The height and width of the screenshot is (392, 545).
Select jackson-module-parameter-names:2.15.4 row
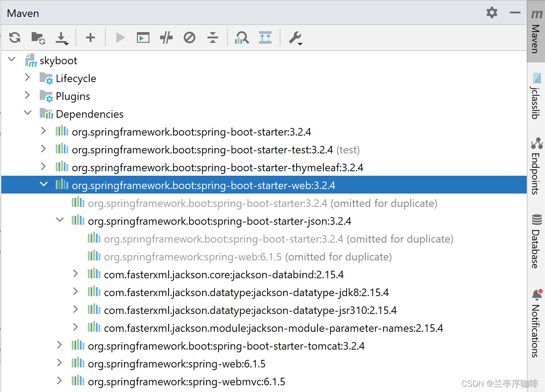pos(264,328)
